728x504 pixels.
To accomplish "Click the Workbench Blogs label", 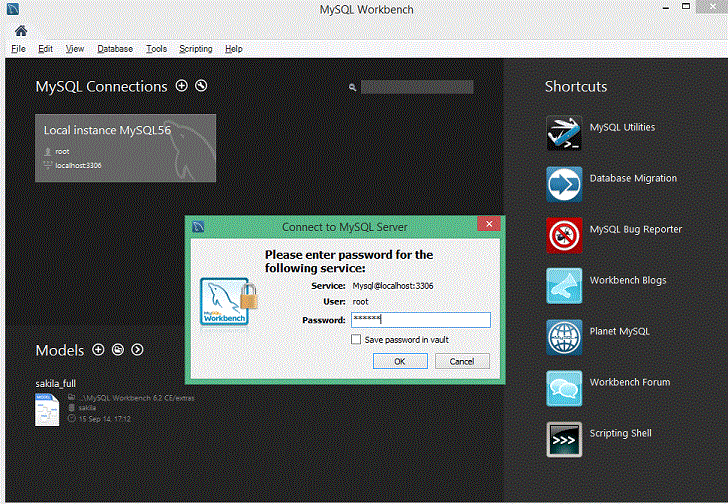I will pos(628,280).
